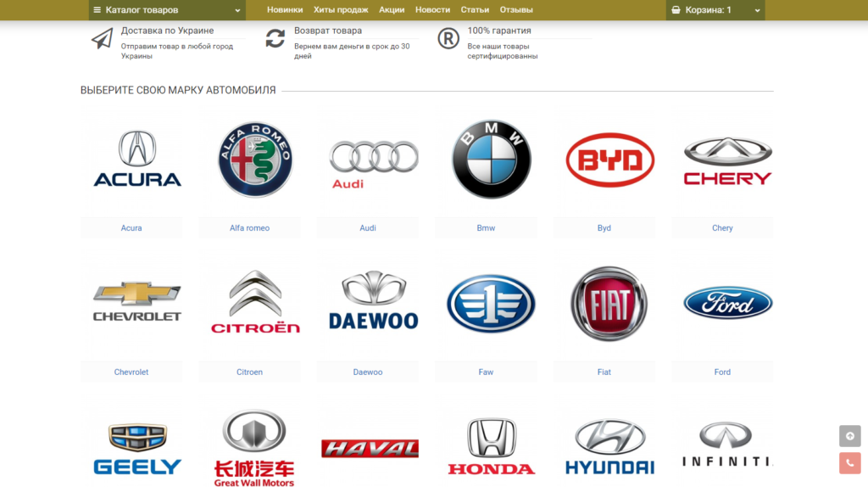
Task: Expand the Корзина: 1 cart dropdown
Action: point(715,10)
